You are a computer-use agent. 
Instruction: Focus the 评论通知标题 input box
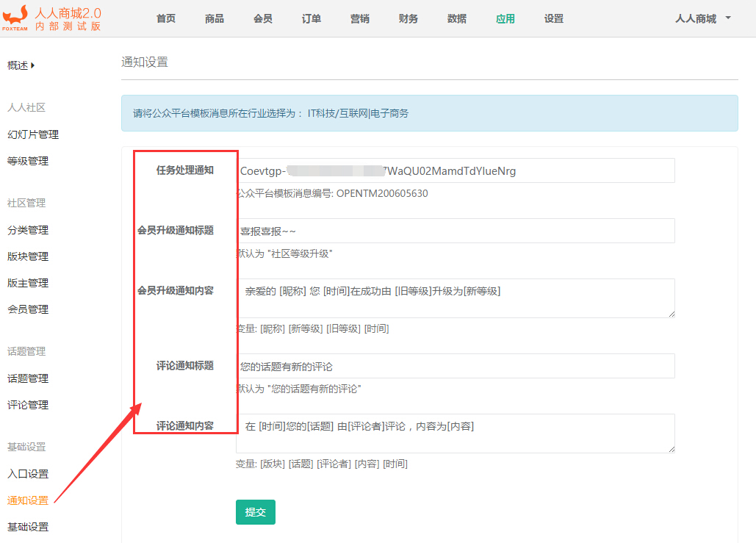[455, 366]
